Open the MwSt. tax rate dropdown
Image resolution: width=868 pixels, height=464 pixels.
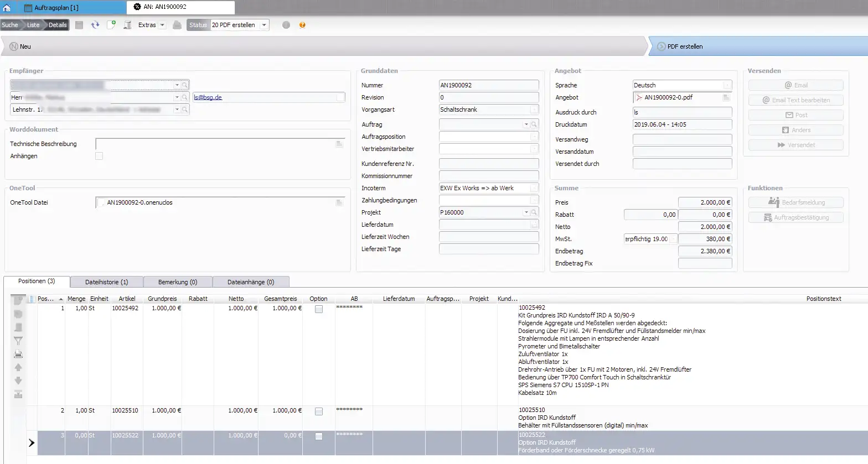point(673,239)
